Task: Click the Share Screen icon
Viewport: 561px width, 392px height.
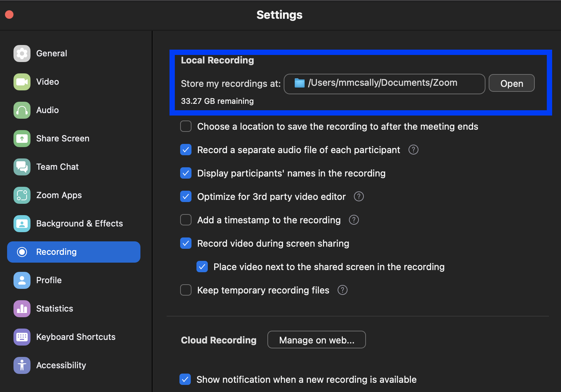Action: (22, 139)
